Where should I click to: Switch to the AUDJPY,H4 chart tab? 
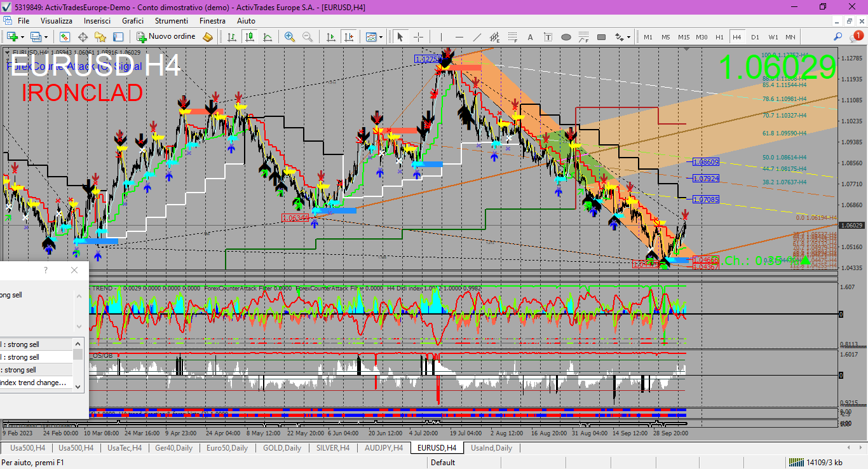tap(383, 448)
